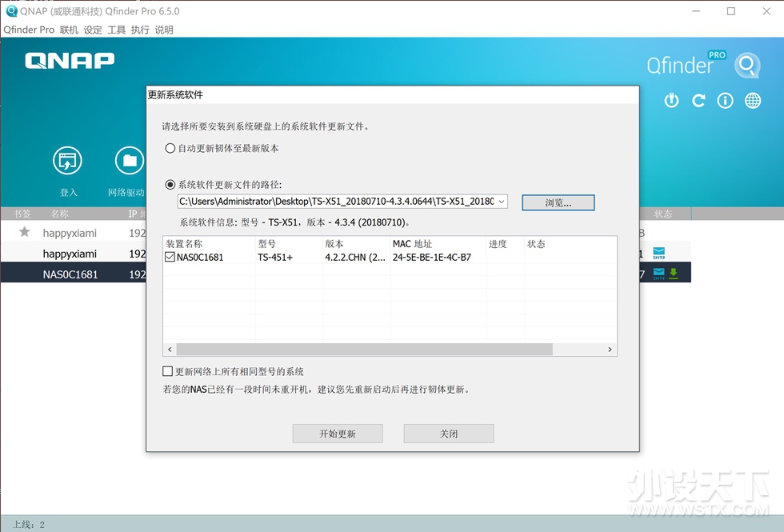
Task: Open the 工具 menu
Action: click(x=117, y=30)
